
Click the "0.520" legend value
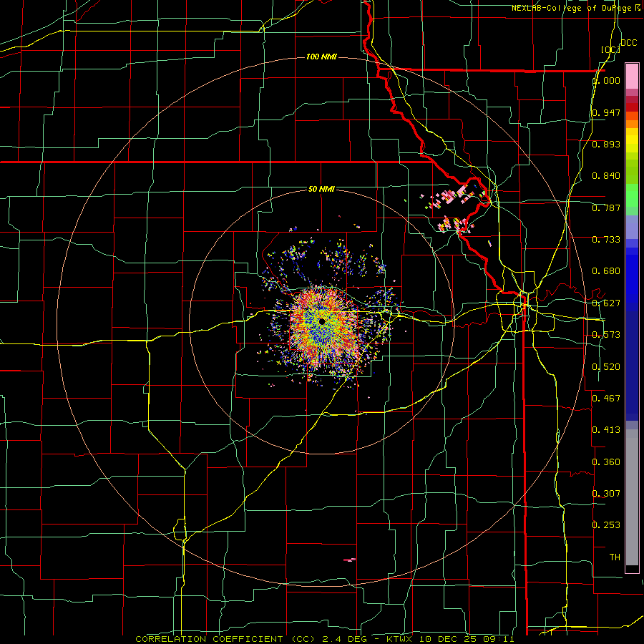point(606,367)
